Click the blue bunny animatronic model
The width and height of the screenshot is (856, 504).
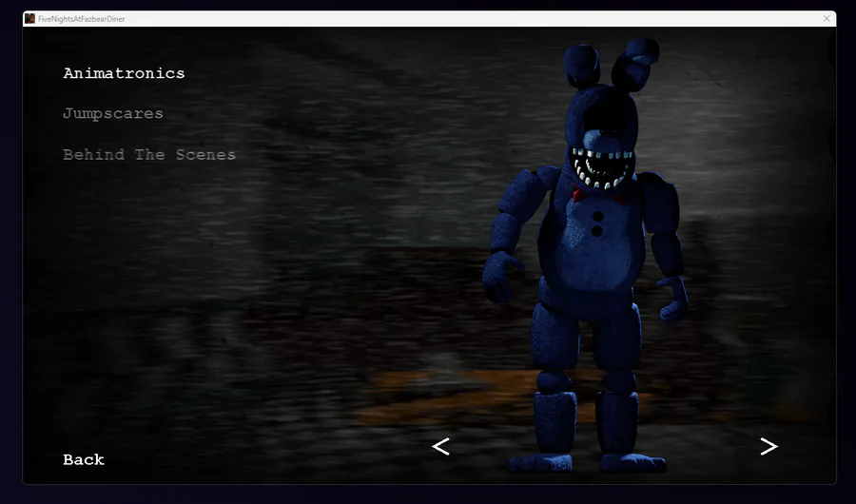(587, 257)
